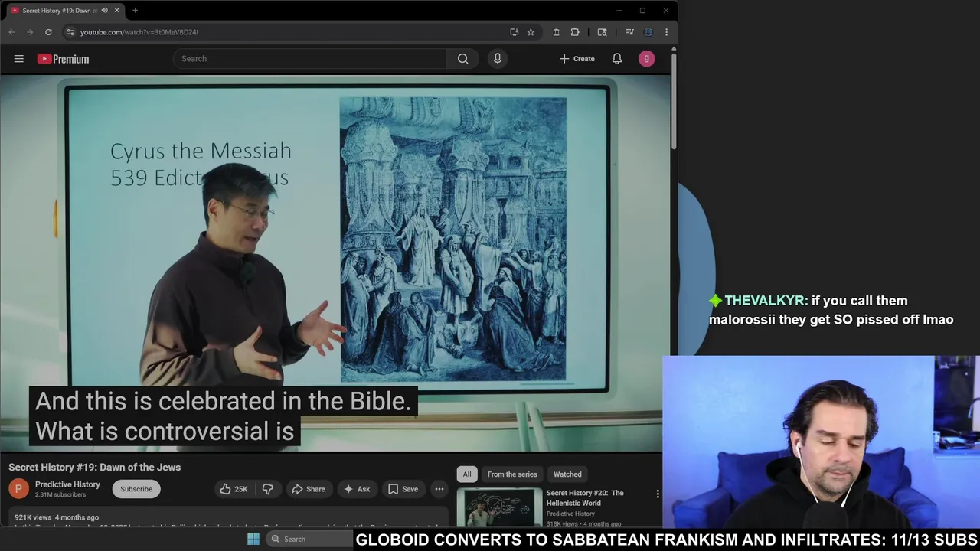The image size is (980, 551).
Task: Open the YouTube hamburger guide menu
Action: 19,59
